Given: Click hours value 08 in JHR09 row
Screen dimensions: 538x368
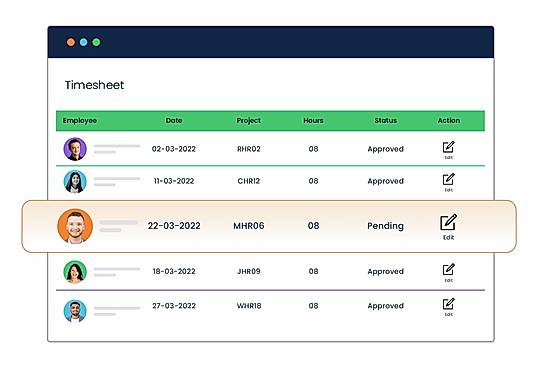Looking at the screenshot, I should click(313, 271).
